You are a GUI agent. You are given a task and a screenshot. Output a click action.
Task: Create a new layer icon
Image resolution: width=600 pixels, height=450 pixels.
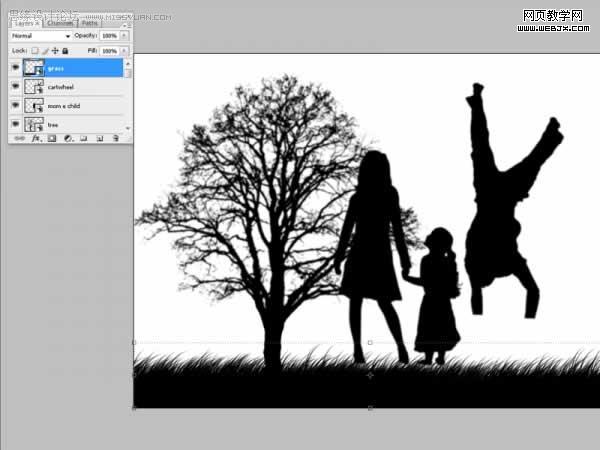(x=99, y=138)
